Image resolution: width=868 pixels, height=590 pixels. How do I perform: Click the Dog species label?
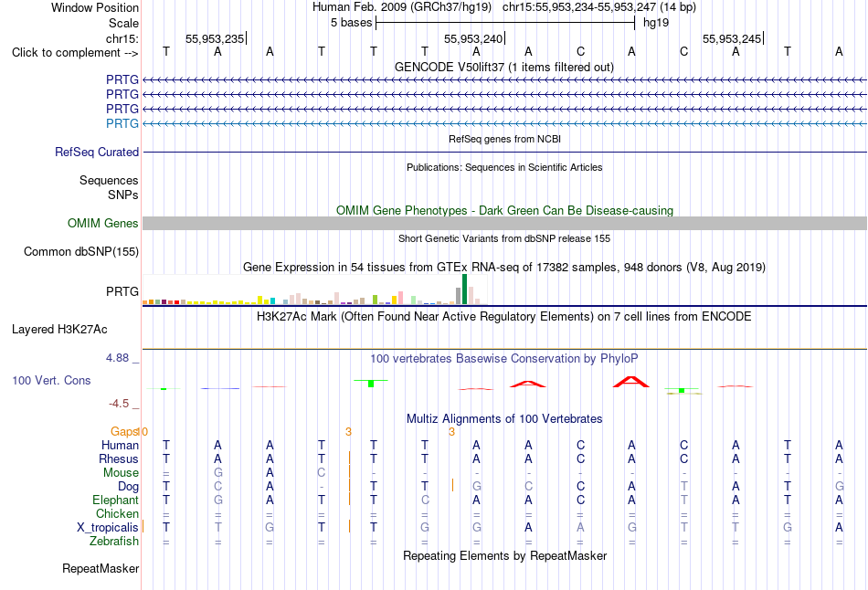click(x=128, y=487)
